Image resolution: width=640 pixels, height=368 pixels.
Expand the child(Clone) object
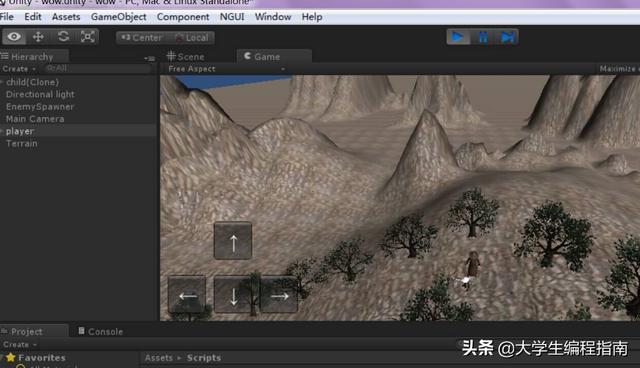point(2,82)
